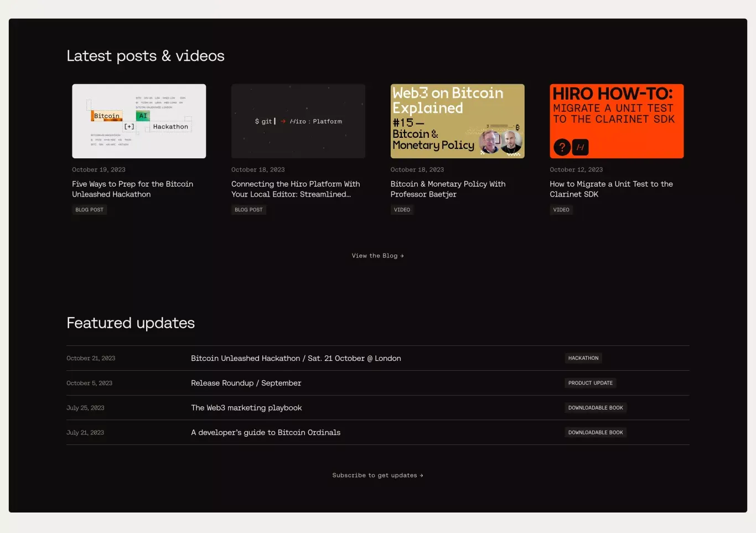Click BLOG POST tag under Hiro Platform post
The height and width of the screenshot is (533, 756).
(x=248, y=210)
